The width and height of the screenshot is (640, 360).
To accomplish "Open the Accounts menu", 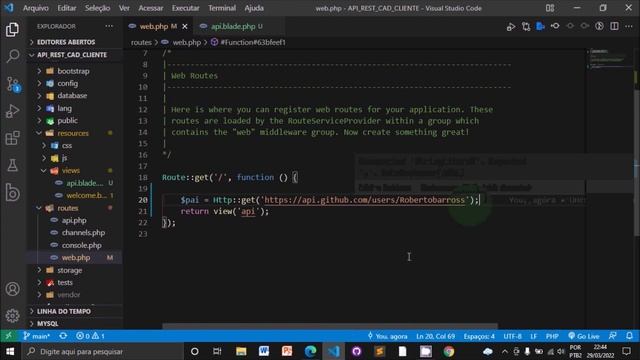I will point(12,289).
